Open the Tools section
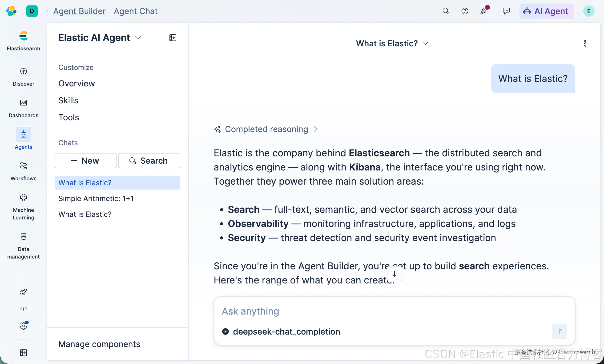 point(69,117)
